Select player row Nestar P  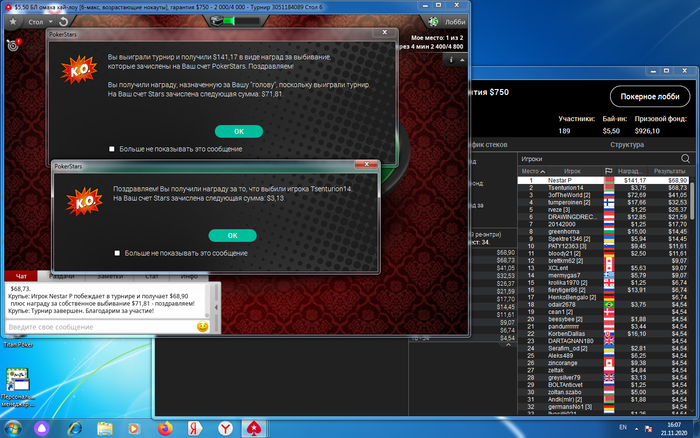click(x=603, y=180)
